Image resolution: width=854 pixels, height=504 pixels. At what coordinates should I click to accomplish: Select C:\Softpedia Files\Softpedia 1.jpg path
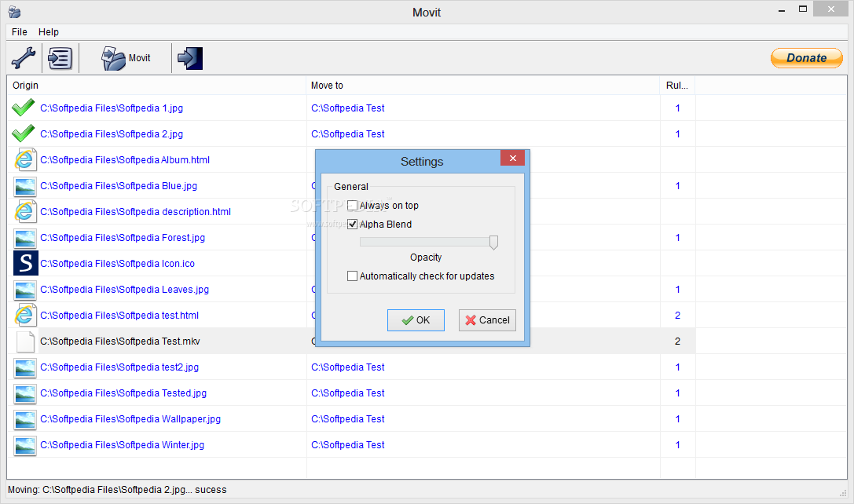[x=112, y=108]
